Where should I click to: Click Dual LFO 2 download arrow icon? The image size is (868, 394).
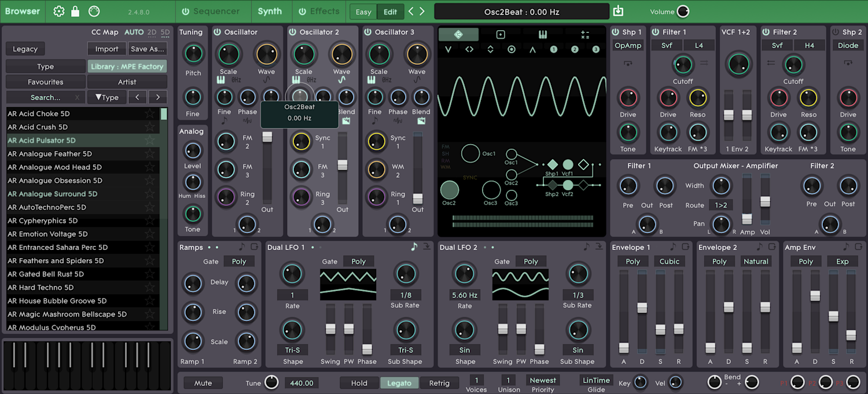click(599, 247)
